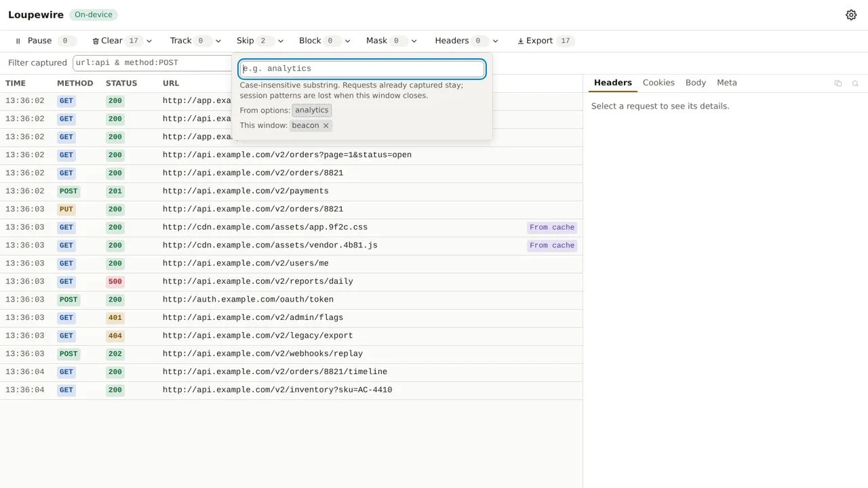Select the v2/users/me request
Viewport: 868px width, 488px height.
291,264
